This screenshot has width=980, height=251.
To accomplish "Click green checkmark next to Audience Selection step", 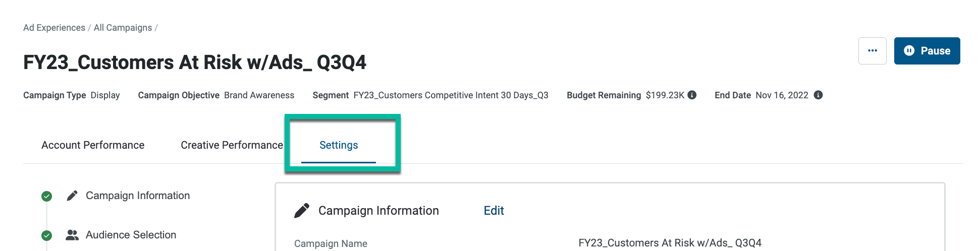I will click(46, 235).
